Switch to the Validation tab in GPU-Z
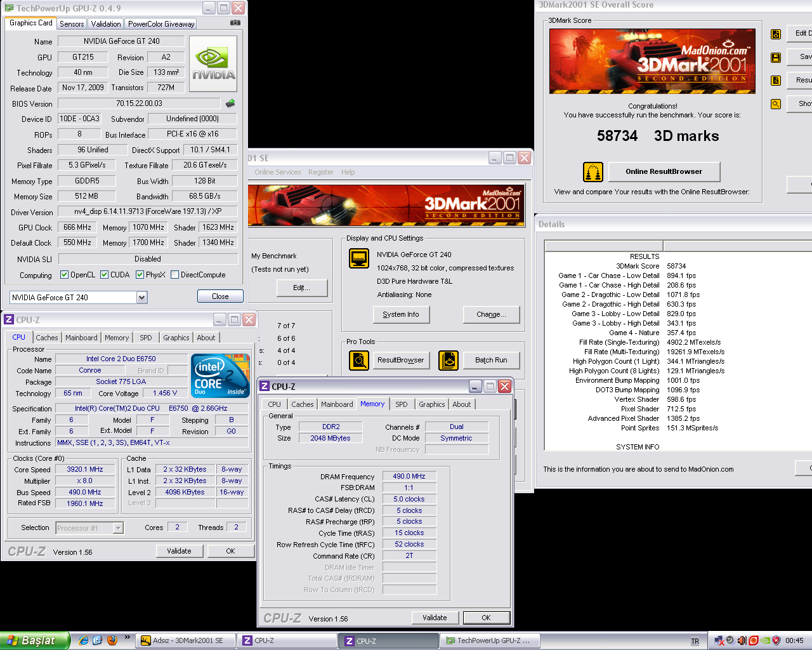The height and width of the screenshot is (650, 812). tap(106, 23)
